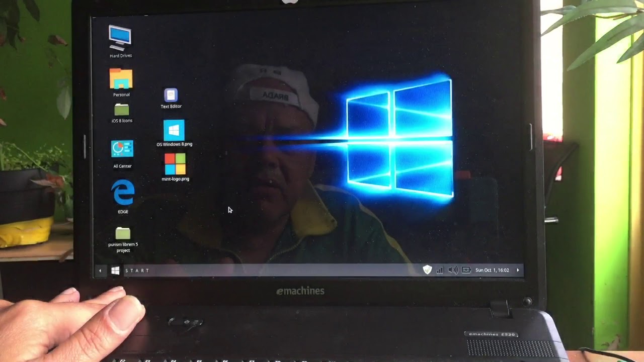644x362 pixels.
Task: Open the START menu label
Action: coord(137,270)
